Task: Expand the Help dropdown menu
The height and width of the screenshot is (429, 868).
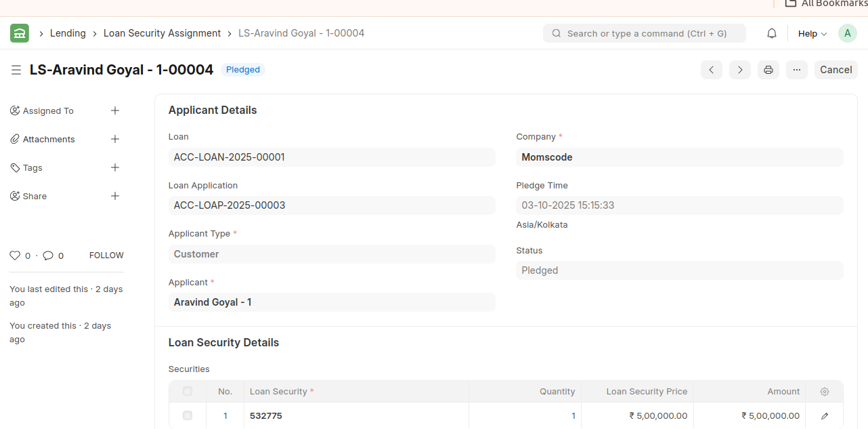Action: tap(812, 33)
